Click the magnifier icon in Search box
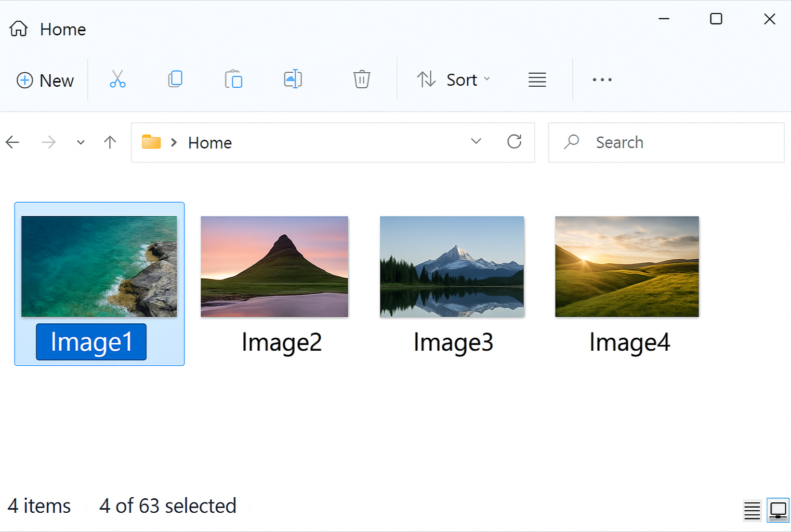The image size is (791, 532). click(572, 142)
